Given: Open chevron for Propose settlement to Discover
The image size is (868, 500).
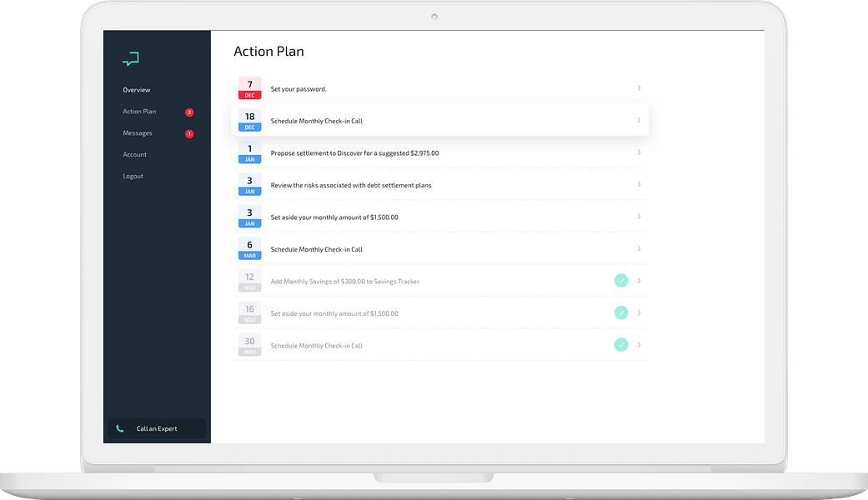Looking at the screenshot, I should click(x=639, y=152).
